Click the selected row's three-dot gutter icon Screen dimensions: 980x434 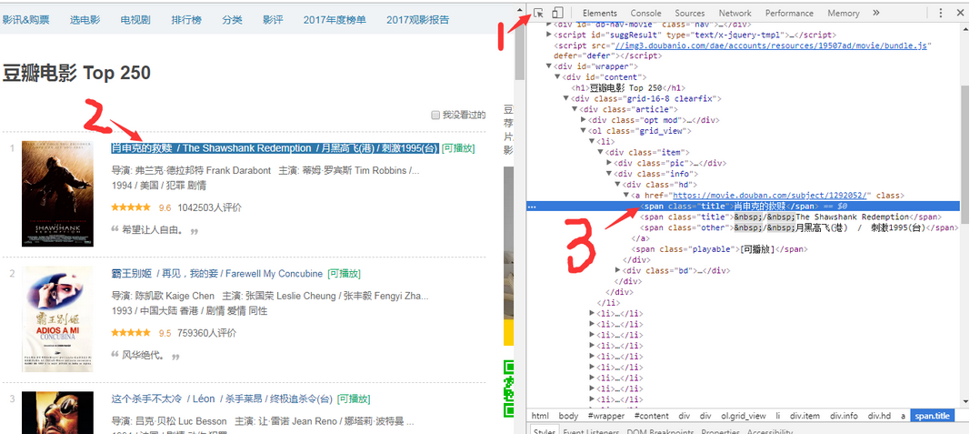click(532, 207)
